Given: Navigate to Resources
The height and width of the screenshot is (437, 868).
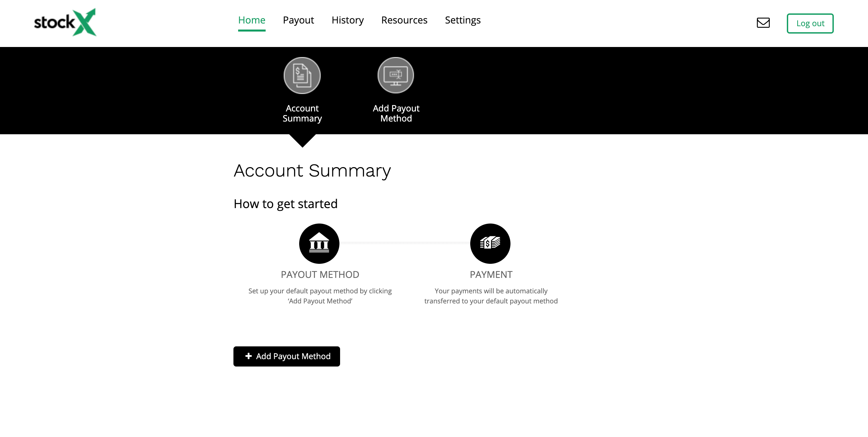Looking at the screenshot, I should click(x=404, y=20).
